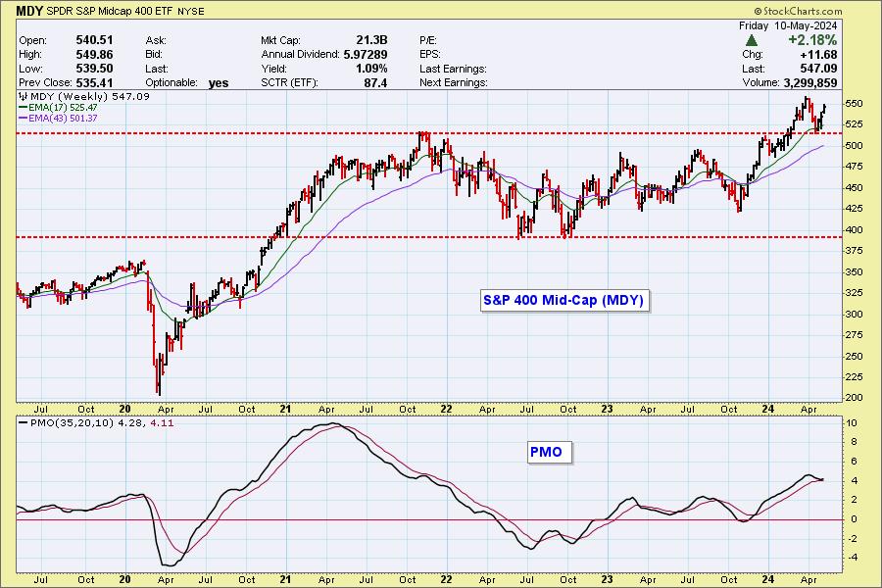The image size is (882, 588).
Task: Click the SPDR S&P Midcap 400 ETF title
Action: (x=110, y=11)
